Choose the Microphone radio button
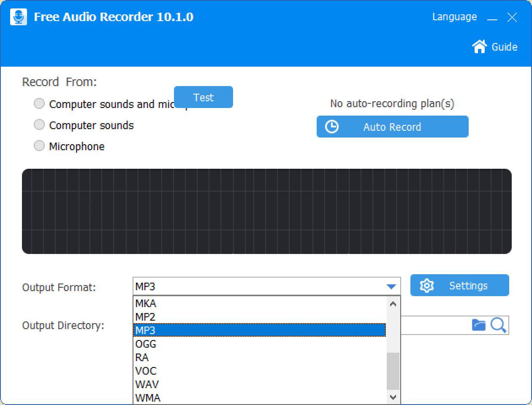Image resolution: width=532 pixels, height=405 pixels. 39,146
